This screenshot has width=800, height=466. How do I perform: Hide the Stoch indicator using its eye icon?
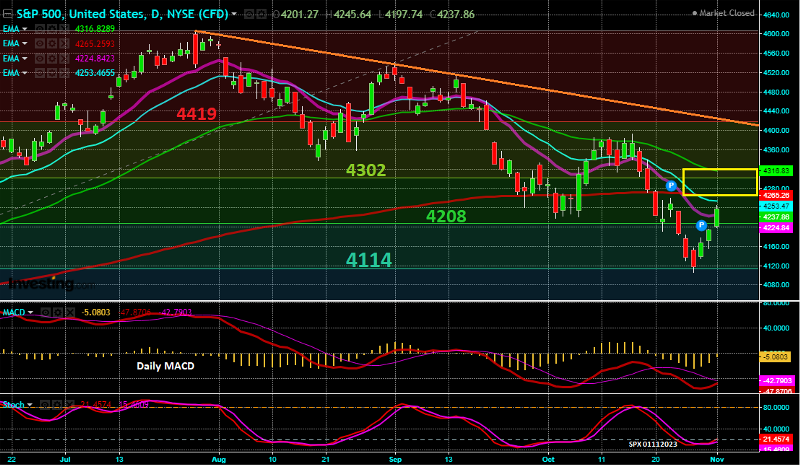click(x=46, y=405)
